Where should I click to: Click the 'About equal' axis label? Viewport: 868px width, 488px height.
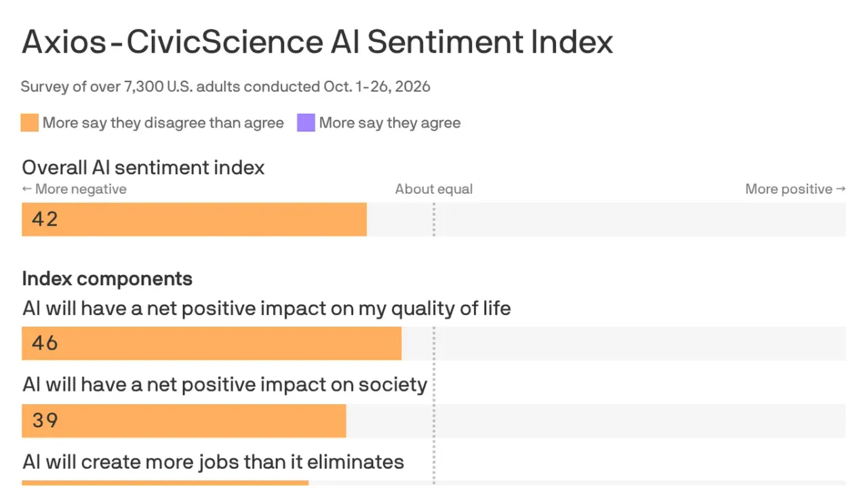pos(434,189)
